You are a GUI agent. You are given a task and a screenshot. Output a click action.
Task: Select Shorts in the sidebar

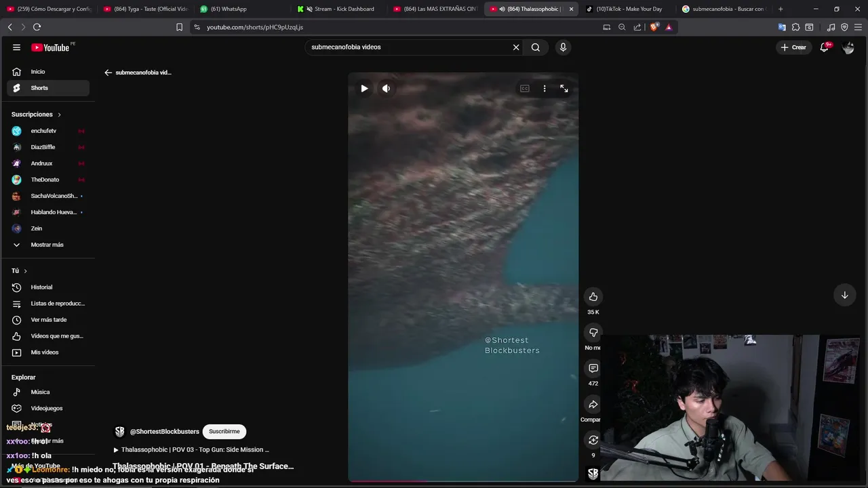pos(48,88)
